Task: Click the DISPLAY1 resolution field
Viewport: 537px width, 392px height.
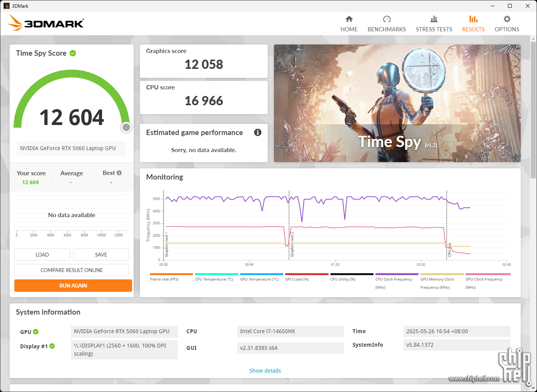Action: [x=124, y=350]
